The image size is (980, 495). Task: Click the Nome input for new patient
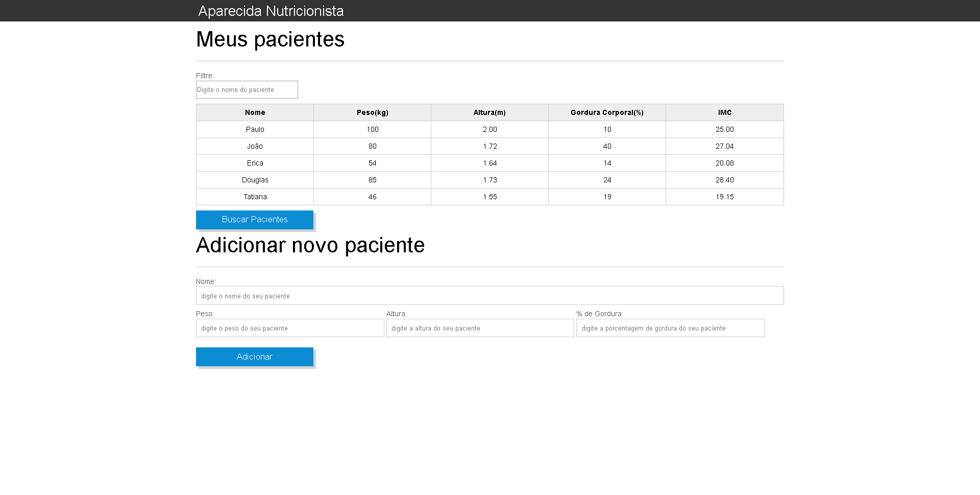point(489,295)
